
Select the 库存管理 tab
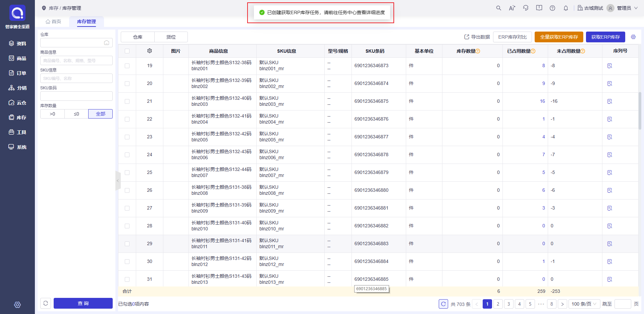click(87, 21)
